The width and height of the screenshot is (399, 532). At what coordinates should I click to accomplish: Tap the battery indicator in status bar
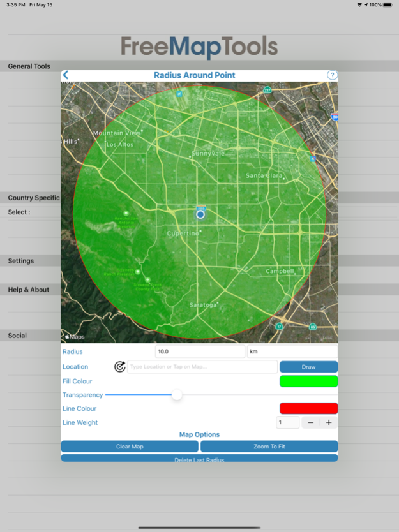[388, 4]
